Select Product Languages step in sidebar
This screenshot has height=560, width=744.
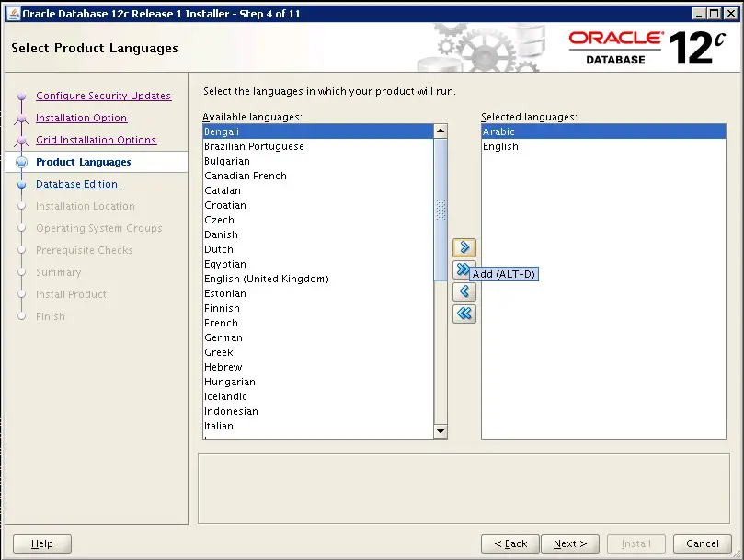(x=84, y=162)
